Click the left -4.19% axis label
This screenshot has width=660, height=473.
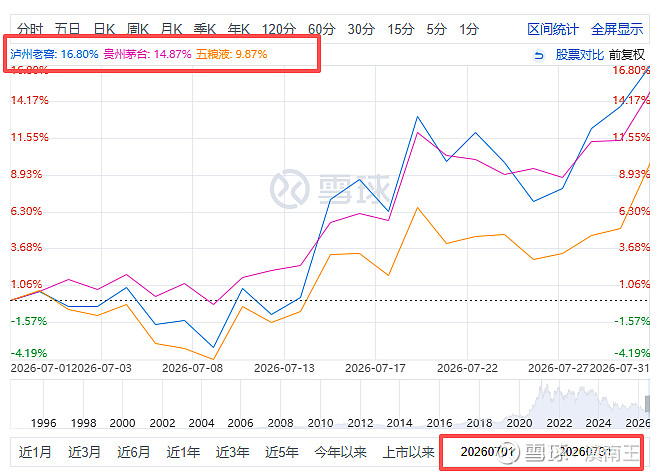tap(29, 353)
